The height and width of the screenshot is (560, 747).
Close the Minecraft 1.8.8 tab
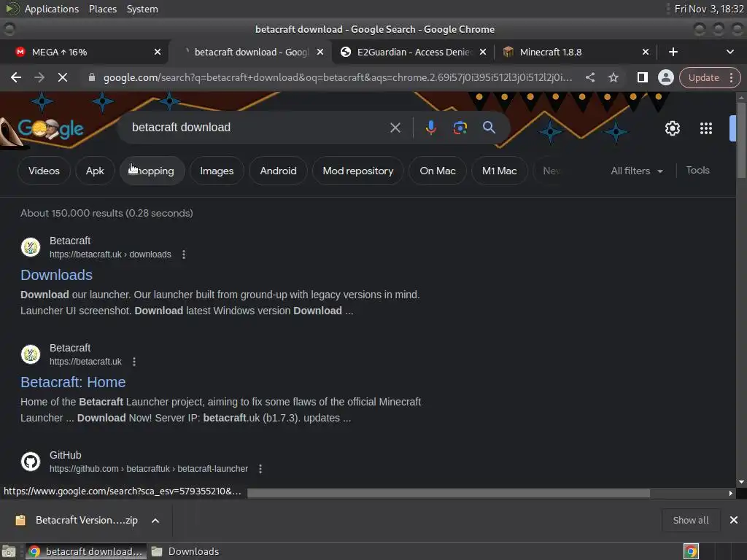(x=645, y=52)
